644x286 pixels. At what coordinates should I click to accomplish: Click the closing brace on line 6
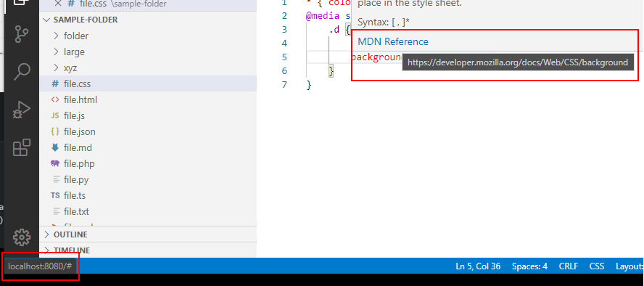331,71
